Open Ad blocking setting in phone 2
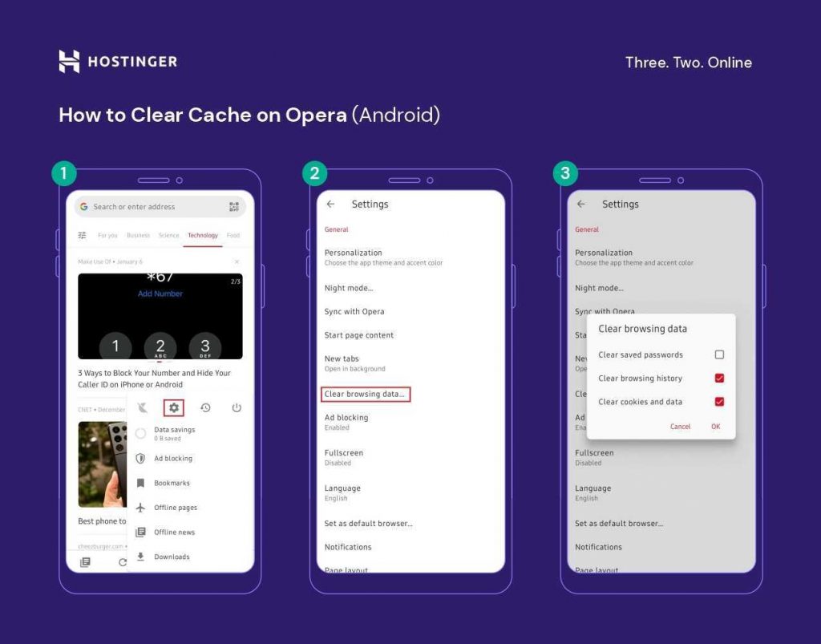Viewport: 821px width, 644px height. click(346, 422)
